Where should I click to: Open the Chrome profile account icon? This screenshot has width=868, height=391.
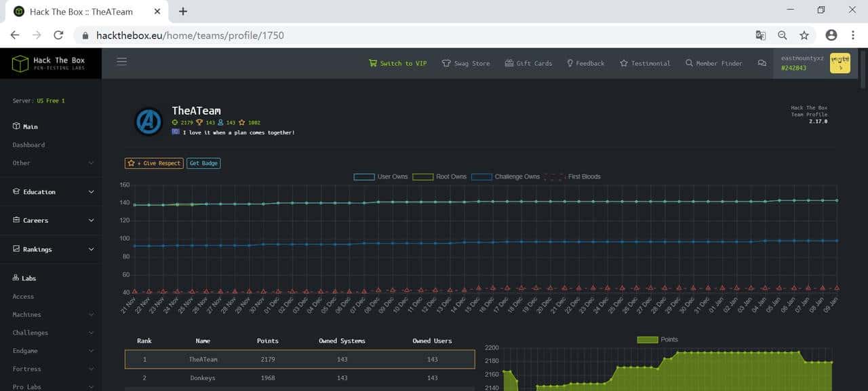[831, 35]
